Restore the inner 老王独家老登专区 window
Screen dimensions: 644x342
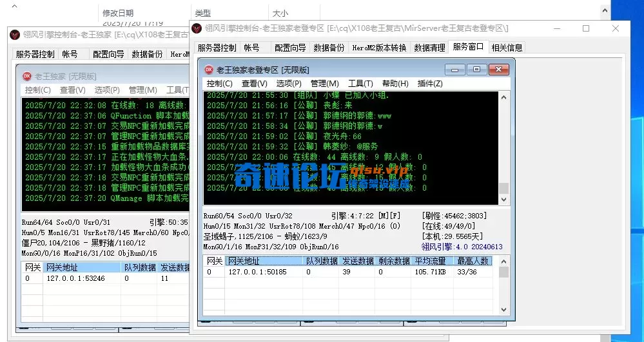click(x=477, y=70)
